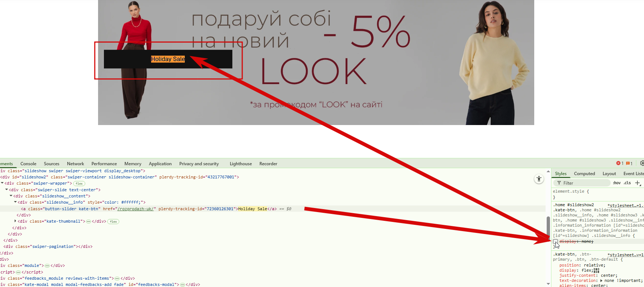The width and height of the screenshot is (644, 287).
Task: Open the Network tab
Action: coord(75,164)
